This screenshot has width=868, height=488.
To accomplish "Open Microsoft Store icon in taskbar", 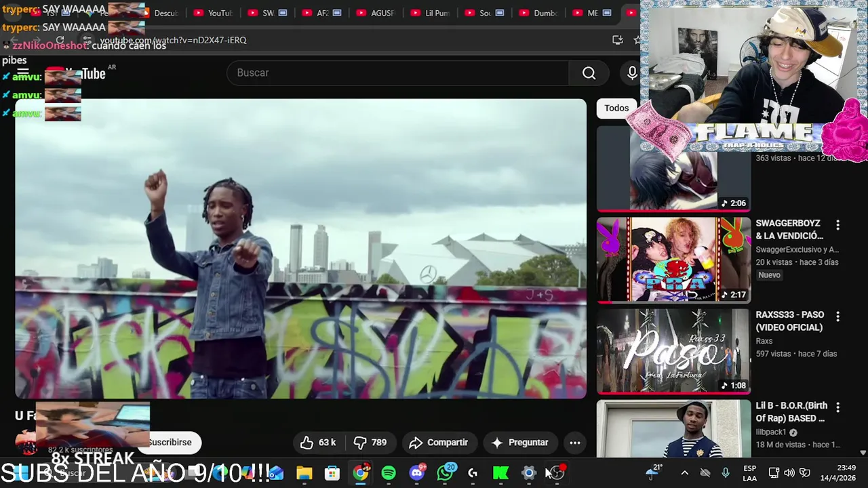I will (332, 473).
